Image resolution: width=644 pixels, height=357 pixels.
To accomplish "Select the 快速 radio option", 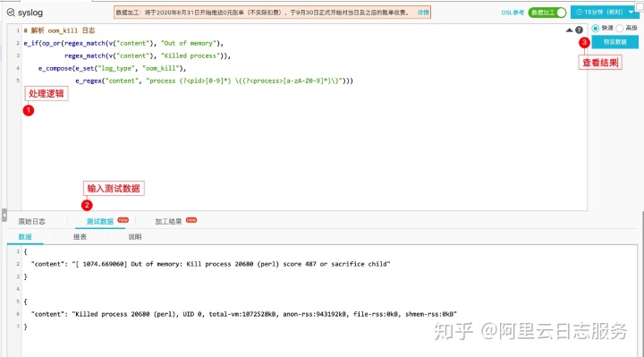I will pos(595,28).
